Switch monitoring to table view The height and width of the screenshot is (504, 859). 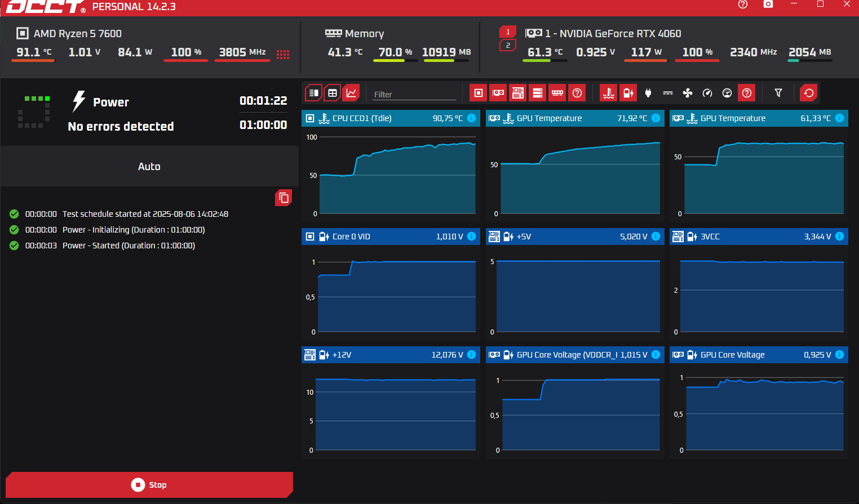coord(333,93)
